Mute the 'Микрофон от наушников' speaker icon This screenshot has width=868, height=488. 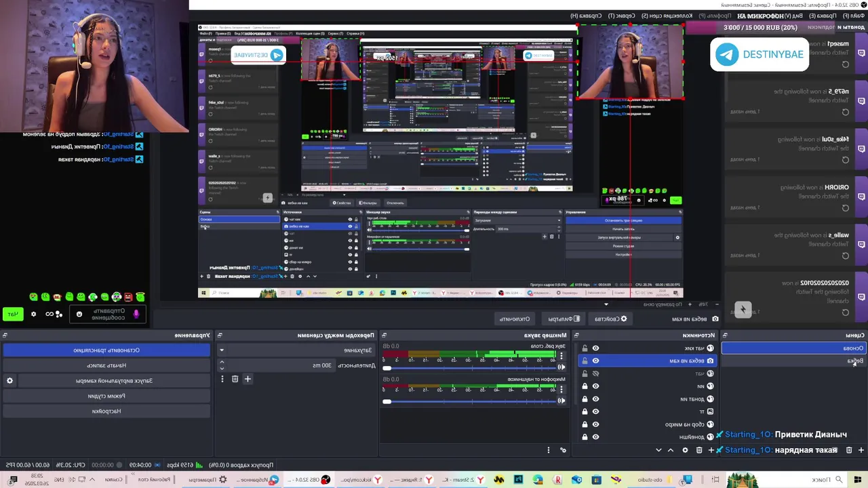pyautogui.click(x=561, y=401)
